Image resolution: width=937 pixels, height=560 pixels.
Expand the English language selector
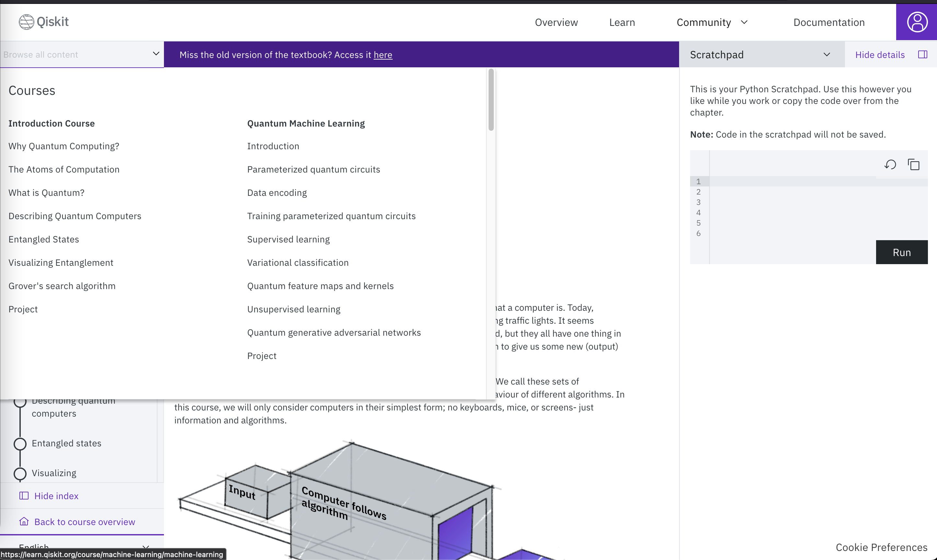pos(146,547)
